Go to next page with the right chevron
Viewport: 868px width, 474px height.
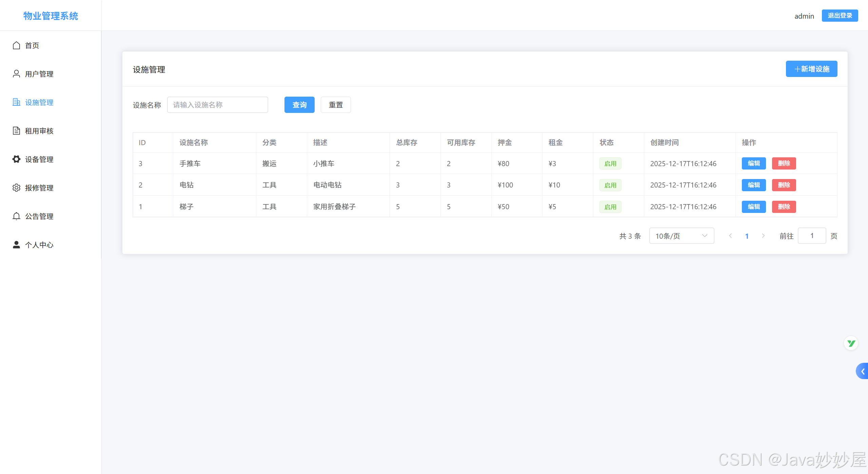tap(763, 236)
